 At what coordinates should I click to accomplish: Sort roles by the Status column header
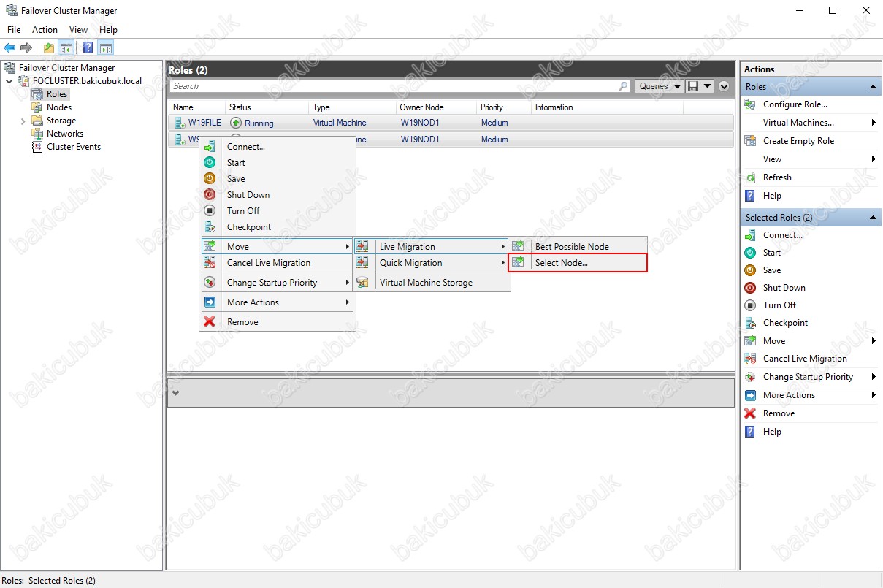tap(268, 107)
